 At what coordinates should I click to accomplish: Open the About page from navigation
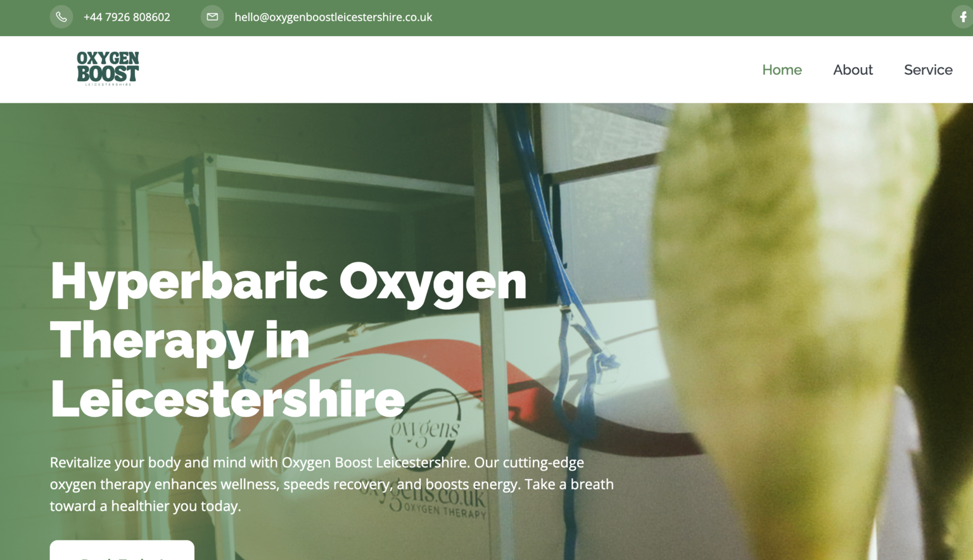click(x=853, y=70)
